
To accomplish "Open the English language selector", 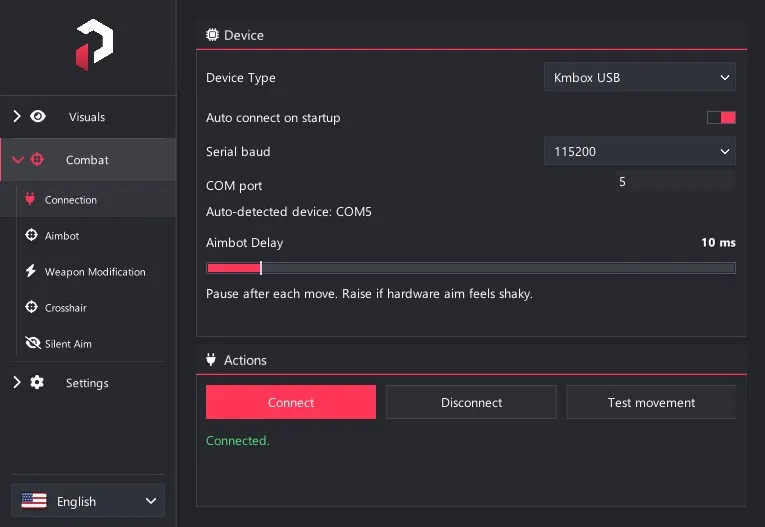I will click(x=88, y=501).
